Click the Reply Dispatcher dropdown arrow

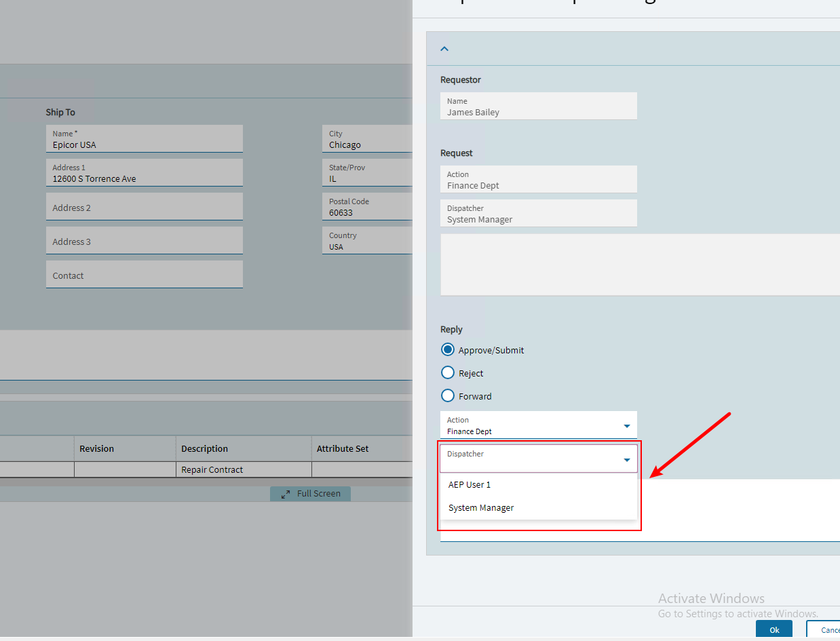[626, 460]
